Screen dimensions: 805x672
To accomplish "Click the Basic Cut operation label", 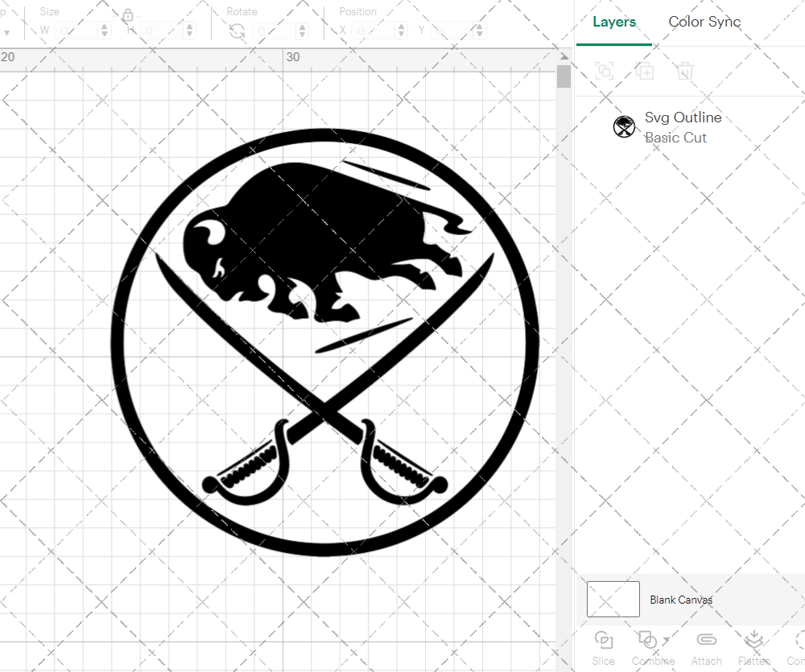I will (x=675, y=138).
